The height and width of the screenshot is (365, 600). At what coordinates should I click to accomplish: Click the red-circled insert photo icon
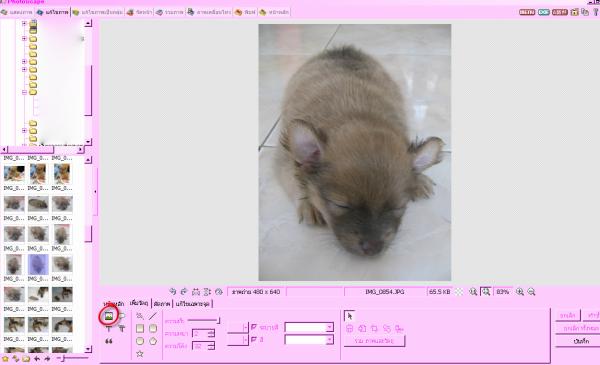[109, 316]
